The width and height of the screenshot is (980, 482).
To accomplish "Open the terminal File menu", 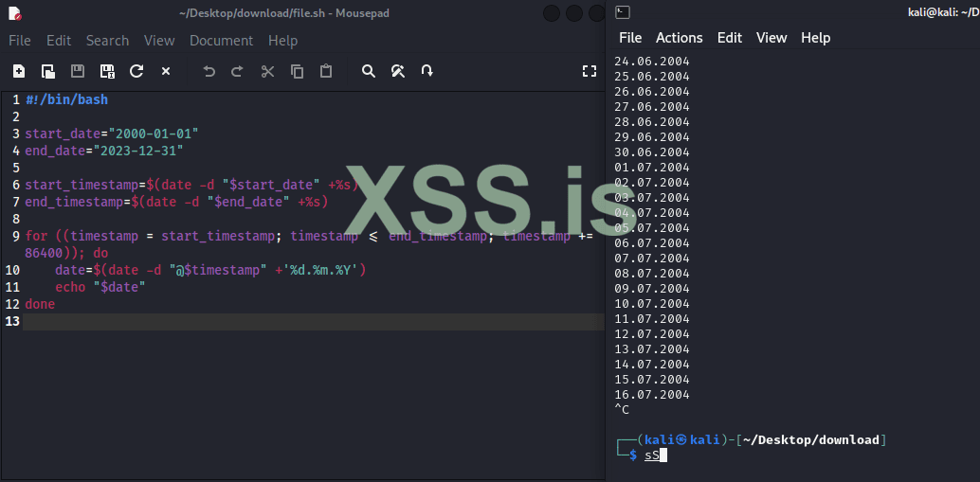I will click(630, 38).
